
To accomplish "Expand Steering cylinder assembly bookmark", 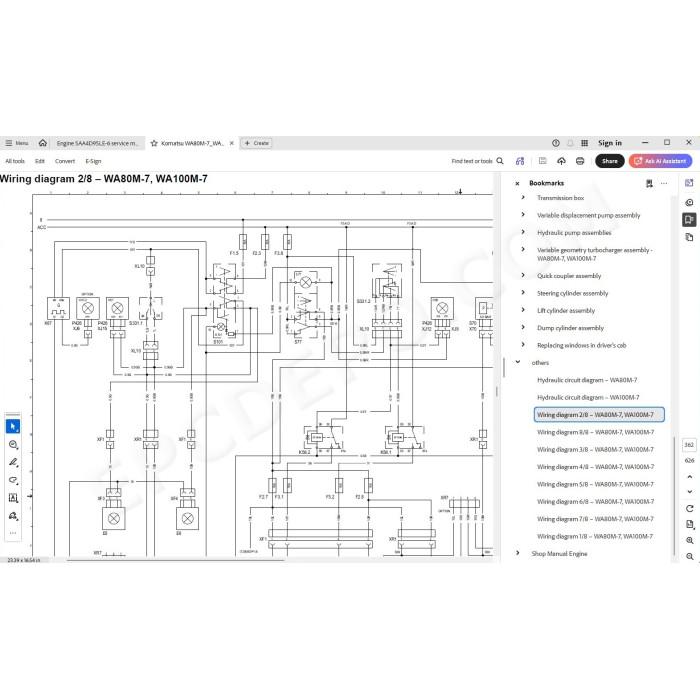I will coord(523,293).
